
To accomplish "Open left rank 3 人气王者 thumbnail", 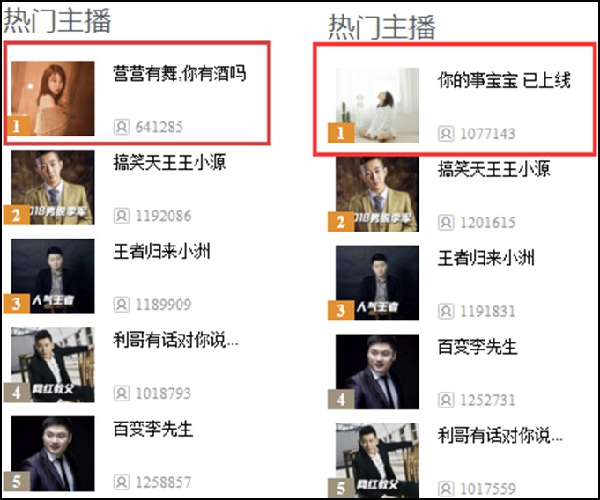I will (x=53, y=276).
